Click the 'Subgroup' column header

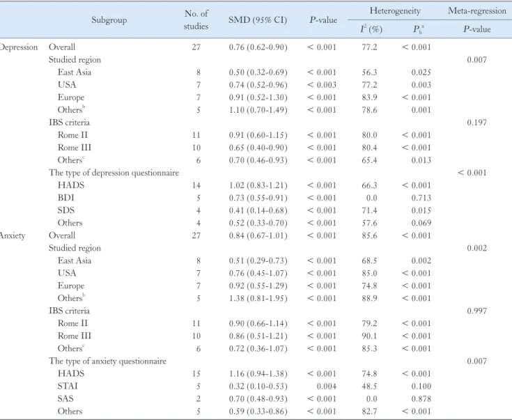[x=109, y=20]
